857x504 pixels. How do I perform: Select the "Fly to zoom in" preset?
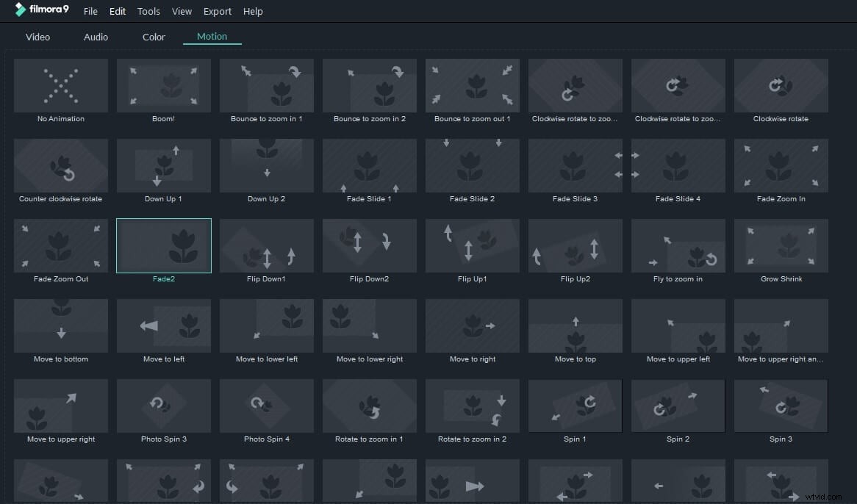coord(678,245)
